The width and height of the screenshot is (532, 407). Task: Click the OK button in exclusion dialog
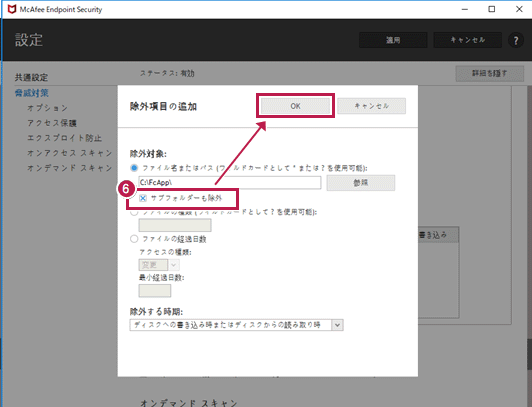tap(295, 106)
